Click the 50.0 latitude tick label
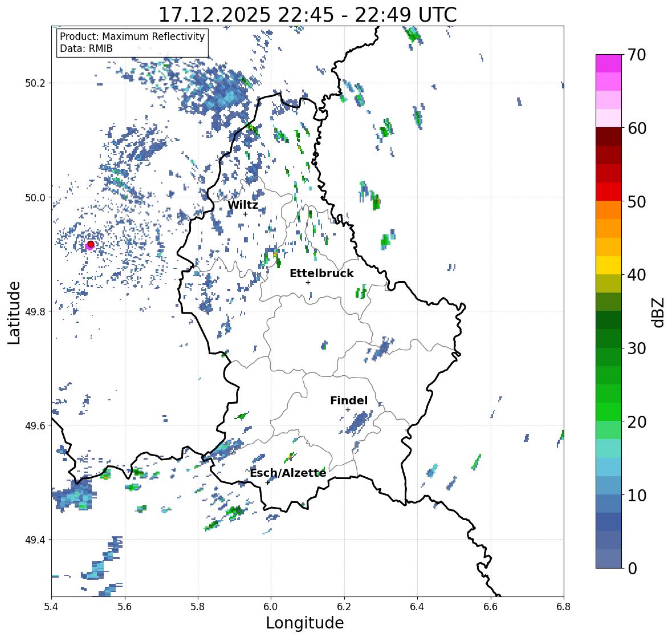Viewport: 672px width, 637px height. [35, 198]
